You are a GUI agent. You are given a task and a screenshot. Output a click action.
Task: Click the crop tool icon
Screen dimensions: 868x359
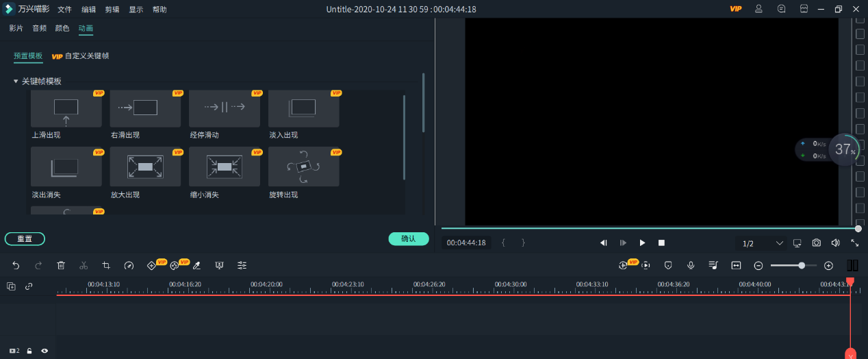pyautogui.click(x=106, y=265)
